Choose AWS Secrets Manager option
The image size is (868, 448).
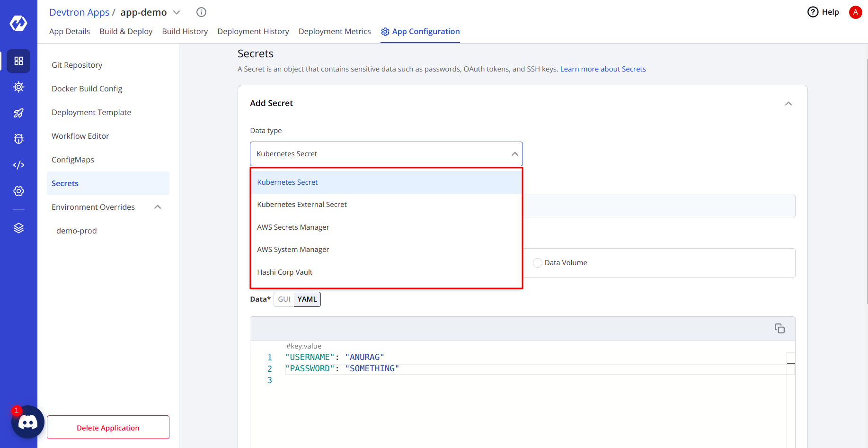pyautogui.click(x=293, y=227)
